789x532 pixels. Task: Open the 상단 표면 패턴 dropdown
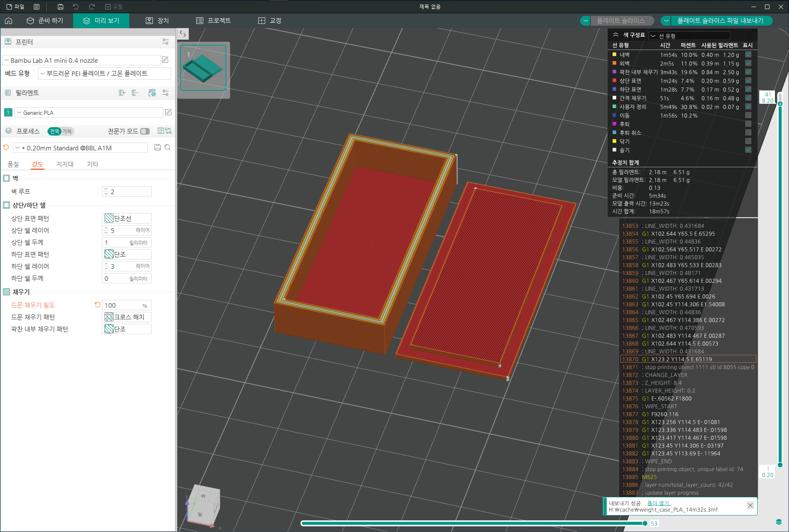[x=127, y=218]
